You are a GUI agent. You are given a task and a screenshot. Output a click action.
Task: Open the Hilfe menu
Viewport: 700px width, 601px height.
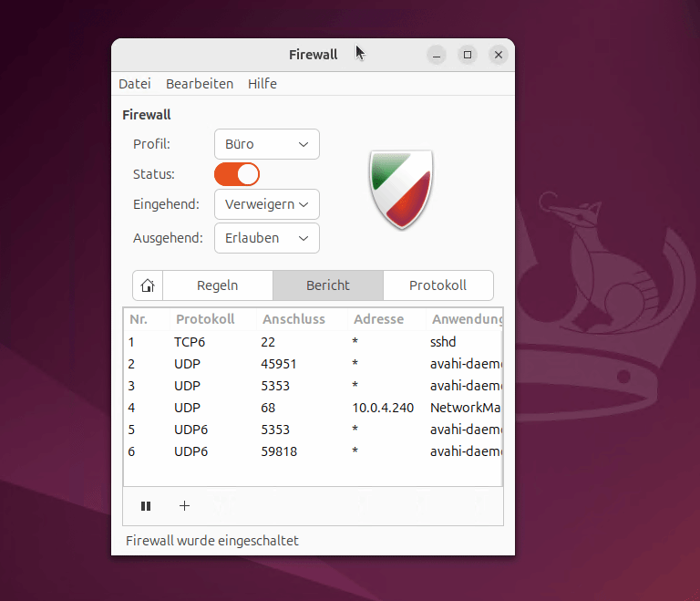tap(262, 84)
